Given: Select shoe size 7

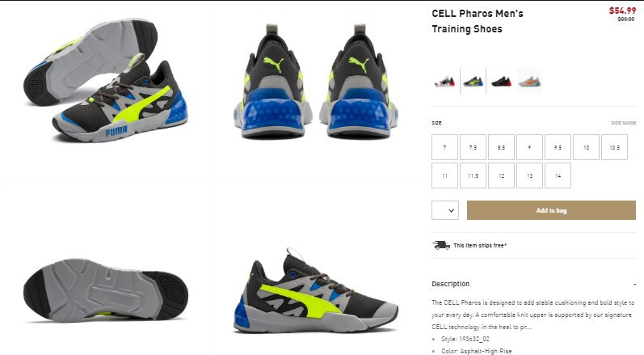Looking at the screenshot, I should click(444, 147).
